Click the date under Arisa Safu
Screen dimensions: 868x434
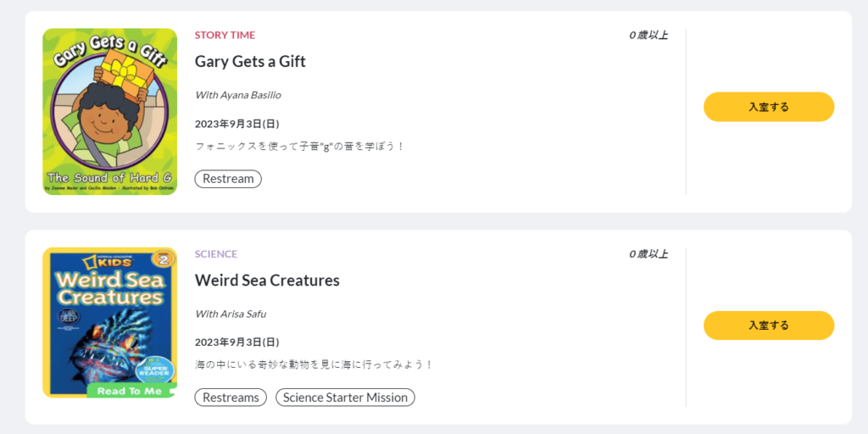click(x=237, y=342)
